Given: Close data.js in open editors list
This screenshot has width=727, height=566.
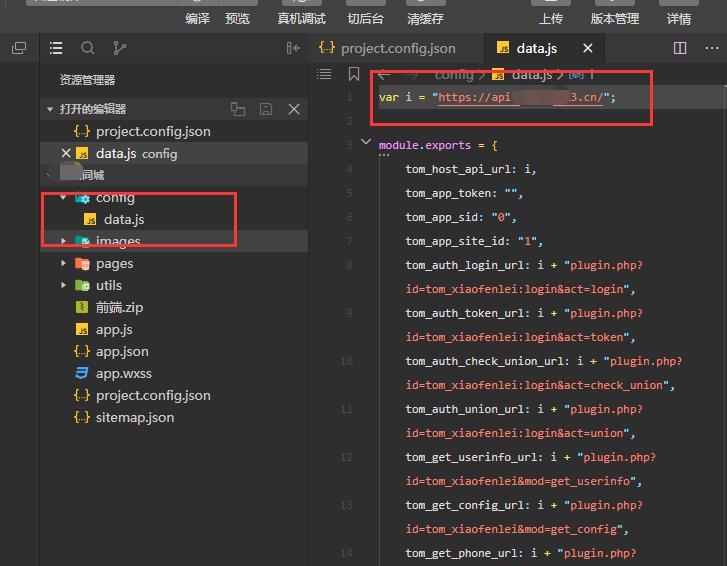Looking at the screenshot, I should pos(66,153).
